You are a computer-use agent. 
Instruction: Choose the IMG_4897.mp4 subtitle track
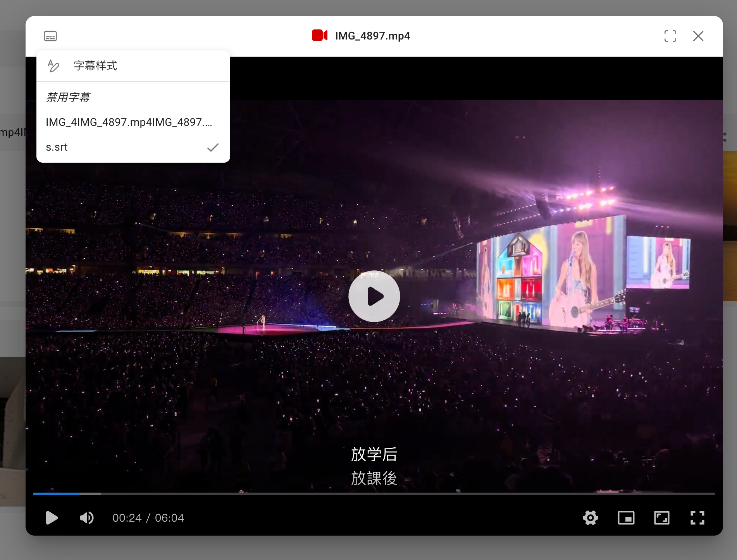(129, 122)
